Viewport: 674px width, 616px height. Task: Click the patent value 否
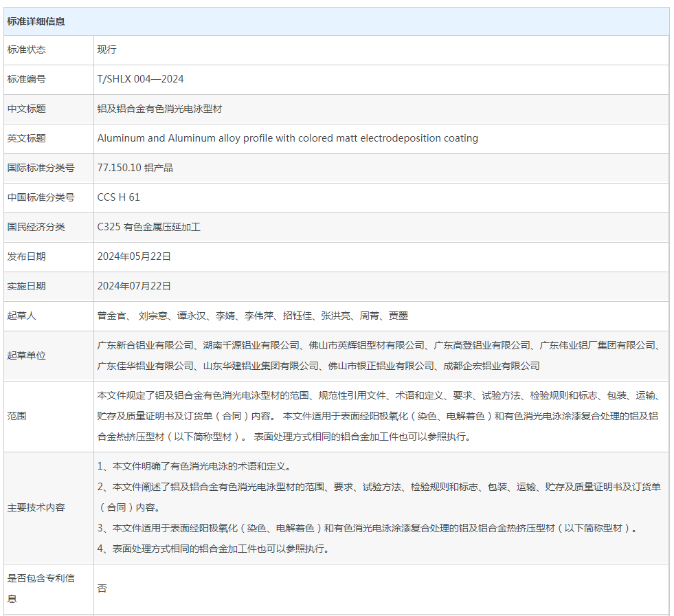(102, 588)
